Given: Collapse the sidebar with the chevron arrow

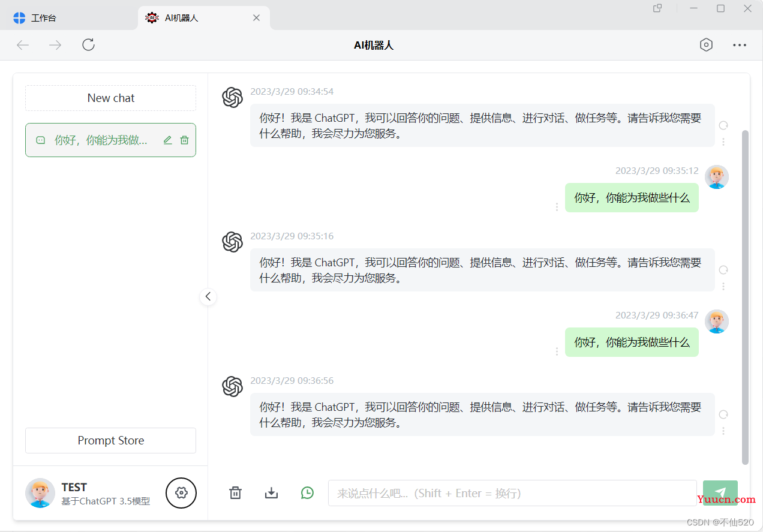Looking at the screenshot, I should click(208, 296).
